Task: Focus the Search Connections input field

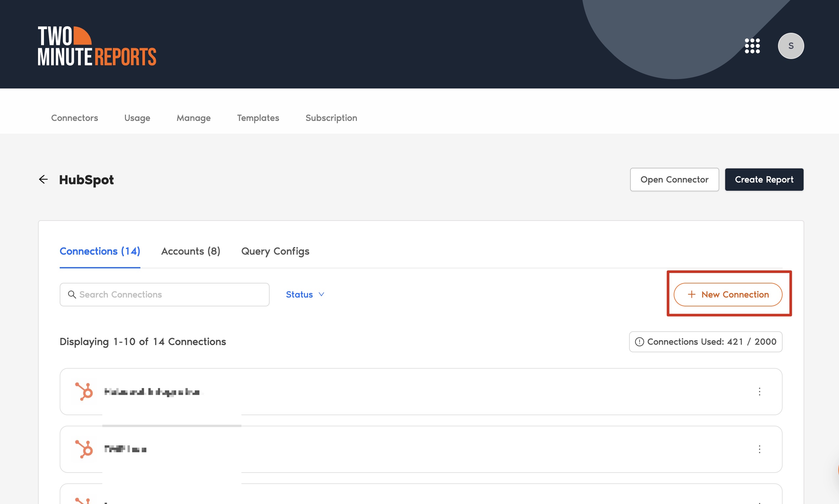Action: coord(164,295)
